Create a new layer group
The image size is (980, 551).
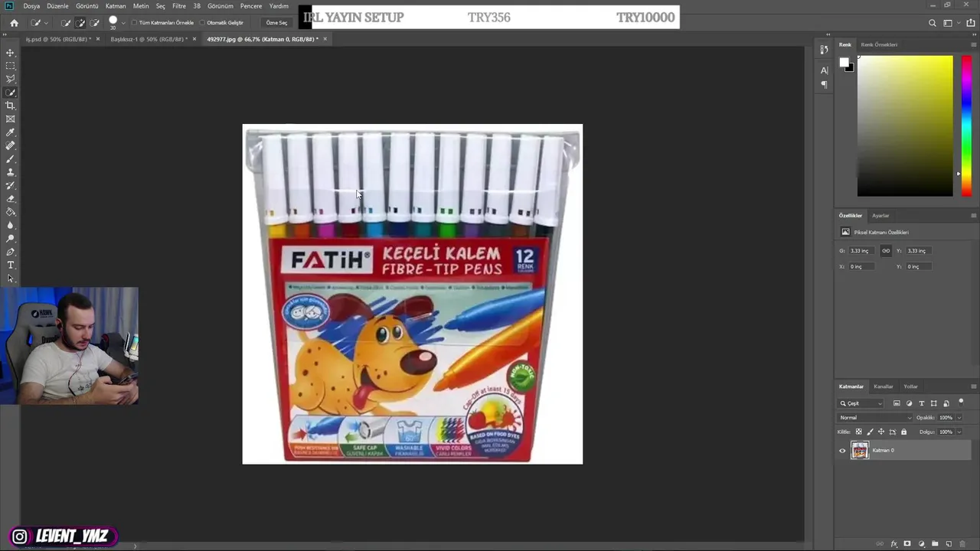[x=935, y=544]
